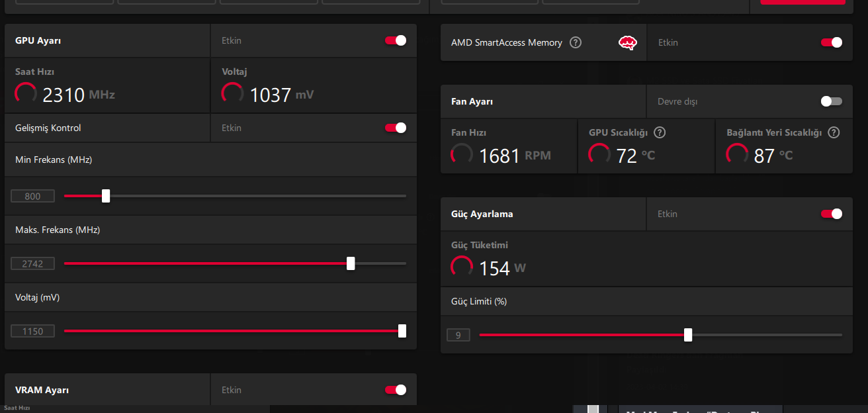Click the Voltaj value field 1150
Image resolution: width=868 pixels, height=413 pixels.
click(x=32, y=331)
